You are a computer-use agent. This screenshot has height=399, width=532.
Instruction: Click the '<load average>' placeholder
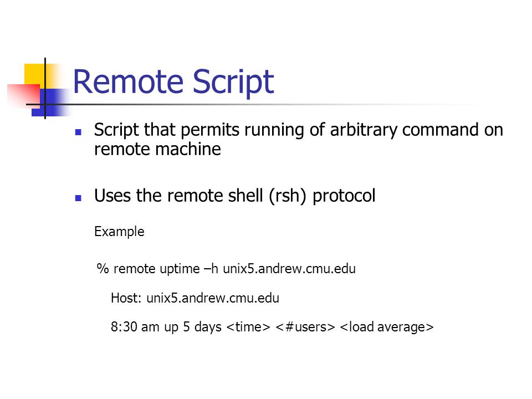(x=386, y=327)
